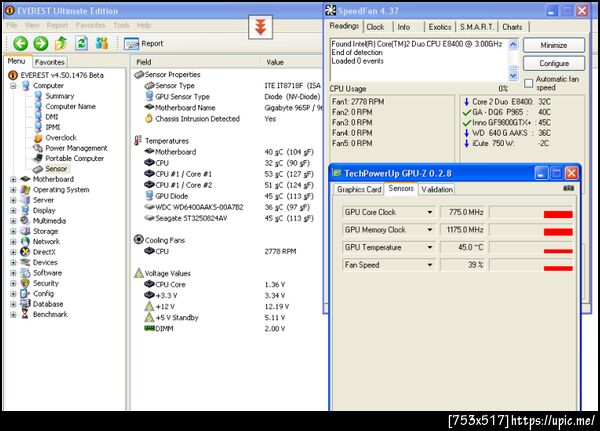Click scroll up arrow in SpeedFan log
The width and height of the screenshot is (600, 431).
tap(513, 44)
